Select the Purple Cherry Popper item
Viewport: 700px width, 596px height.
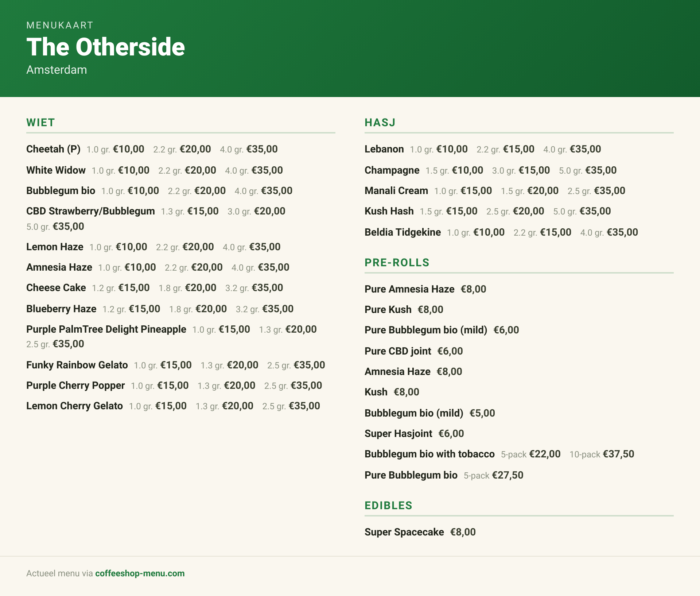pyautogui.click(x=75, y=386)
